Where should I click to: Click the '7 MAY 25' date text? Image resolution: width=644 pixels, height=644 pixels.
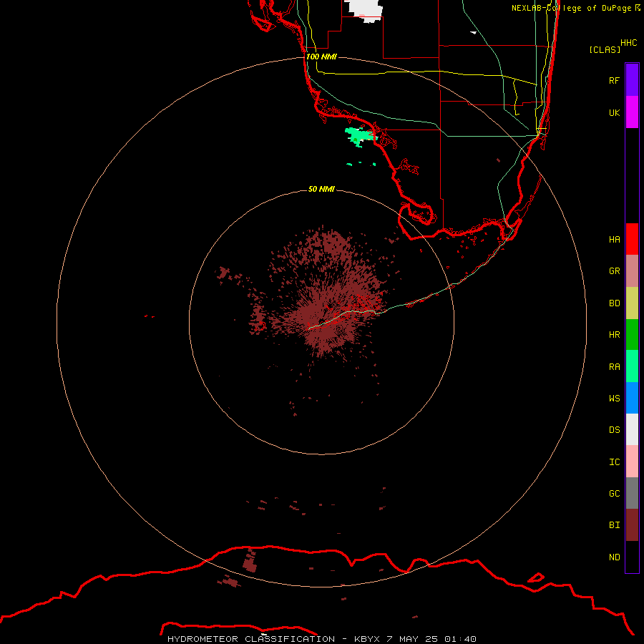point(412,639)
